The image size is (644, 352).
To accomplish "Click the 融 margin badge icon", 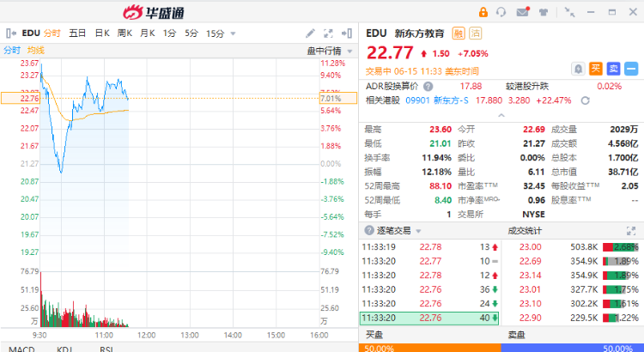I will (x=459, y=33).
